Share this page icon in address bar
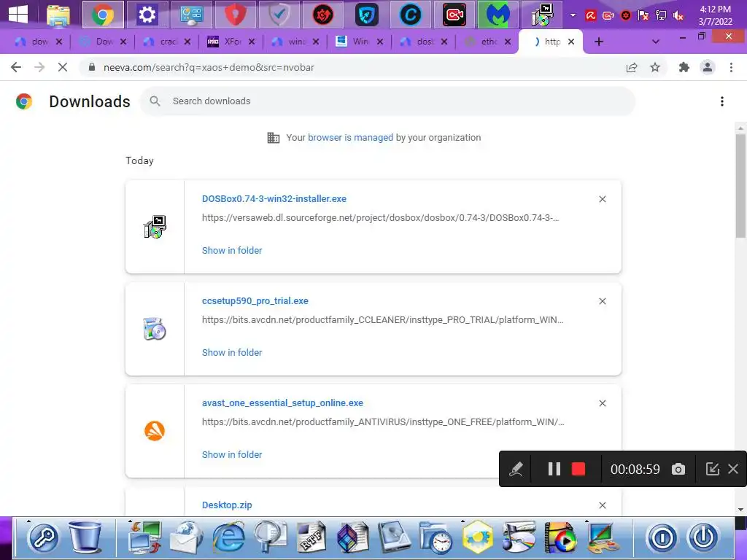 pyautogui.click(x=632, y=67)
